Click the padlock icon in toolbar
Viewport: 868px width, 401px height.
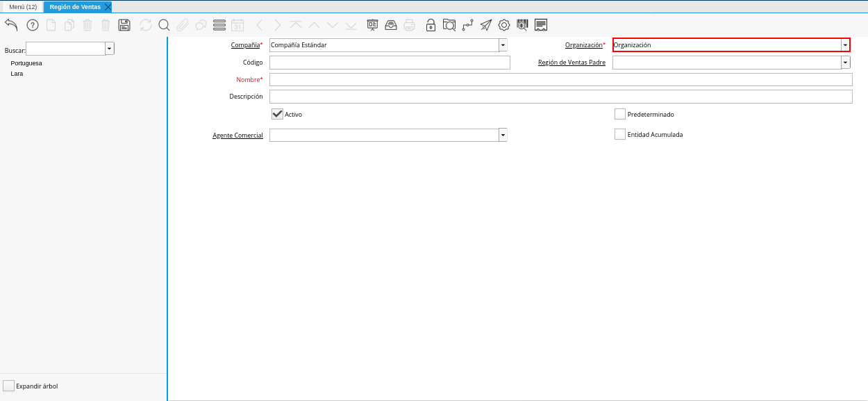point(431,25)
